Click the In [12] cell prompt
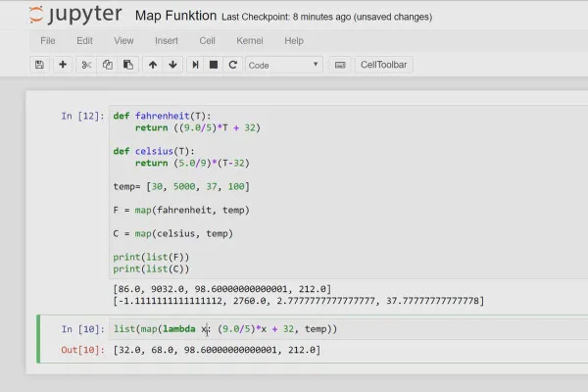Screen dimensions: 588x392 [x=83, y=116]
